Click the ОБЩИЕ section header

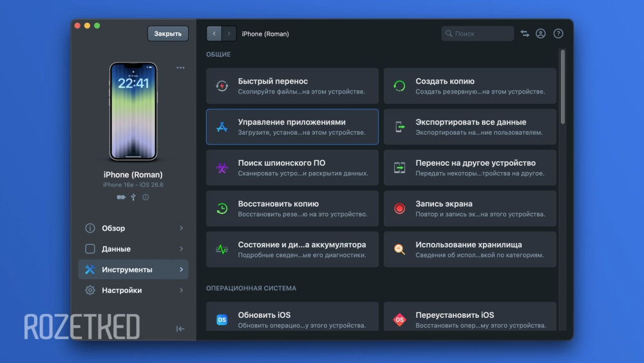(x=218, y=54)
